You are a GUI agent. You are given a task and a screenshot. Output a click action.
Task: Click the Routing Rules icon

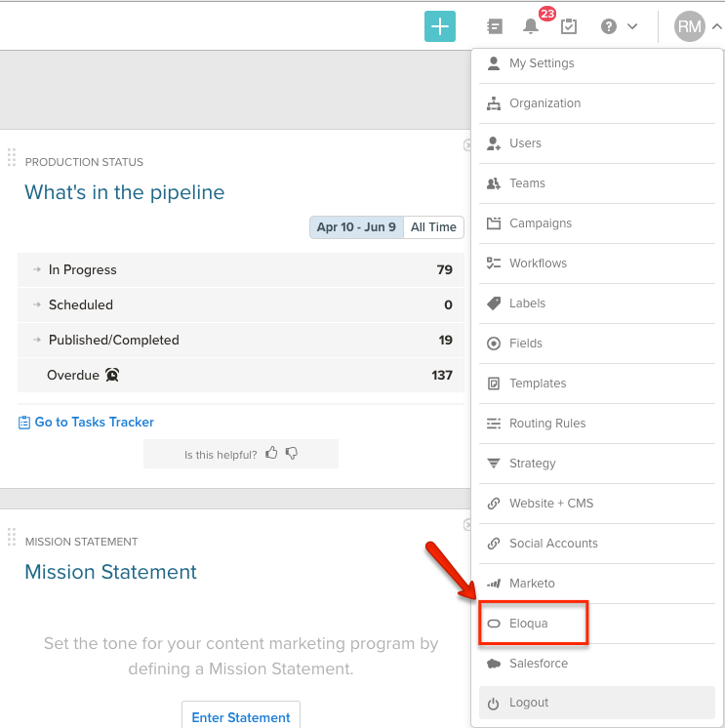click(x=494, y=424)
